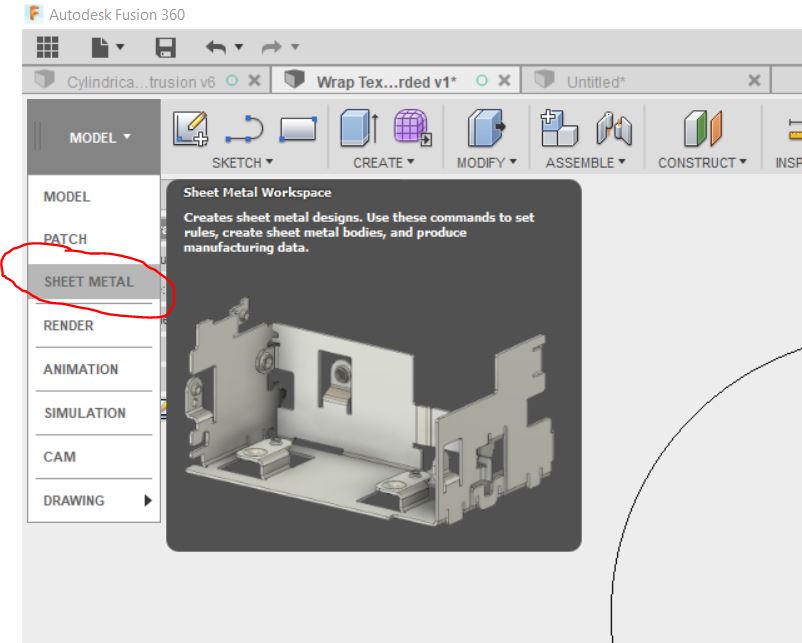Screen dimensions: 802x643
Task: Redo the last undone action
Action: pyautogui.click(x=272, y=48)
